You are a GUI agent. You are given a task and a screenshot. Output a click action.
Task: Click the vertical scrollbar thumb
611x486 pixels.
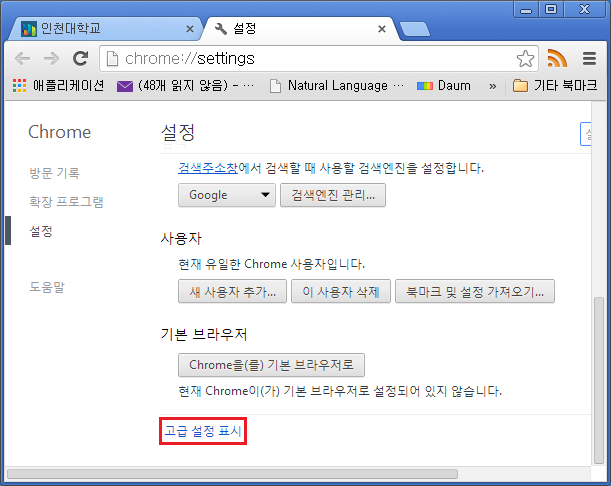pyautogui.click(x=599, y=380)
